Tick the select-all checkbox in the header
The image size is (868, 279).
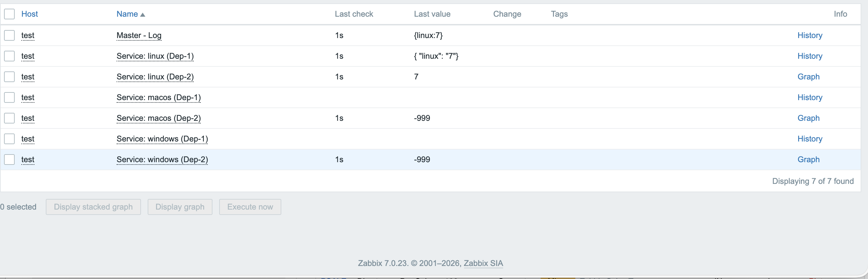pyautogui.click(x=9, y=14)
